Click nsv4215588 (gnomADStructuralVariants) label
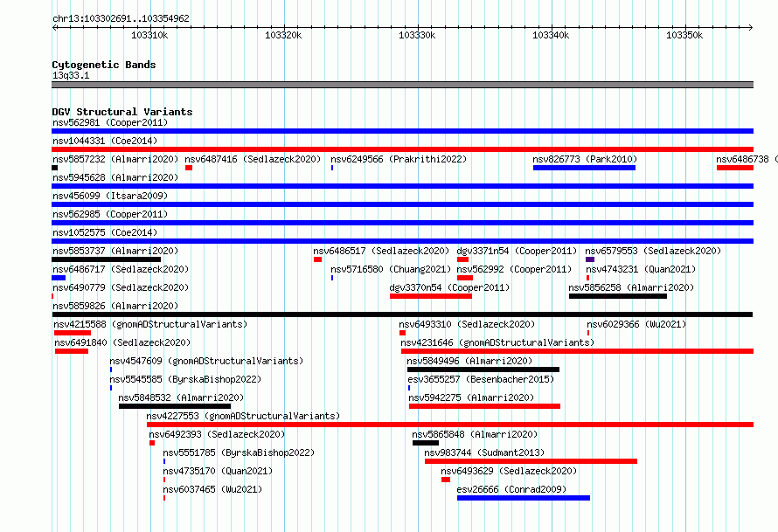 [x=150, y=324]
